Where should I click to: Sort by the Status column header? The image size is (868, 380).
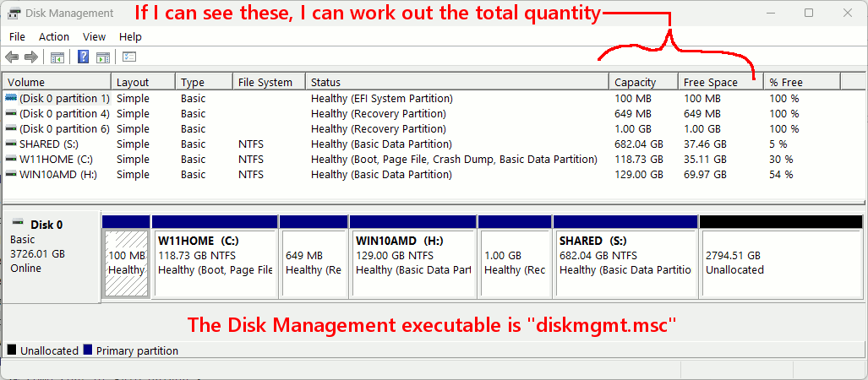(x=457, y=83)
